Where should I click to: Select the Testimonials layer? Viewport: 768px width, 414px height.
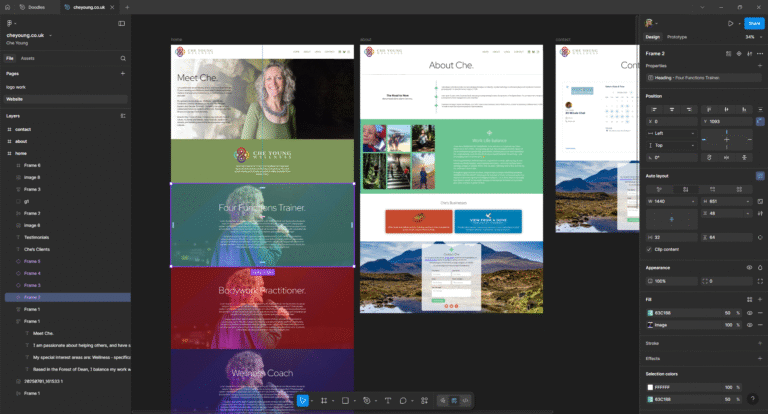(37, 237)
